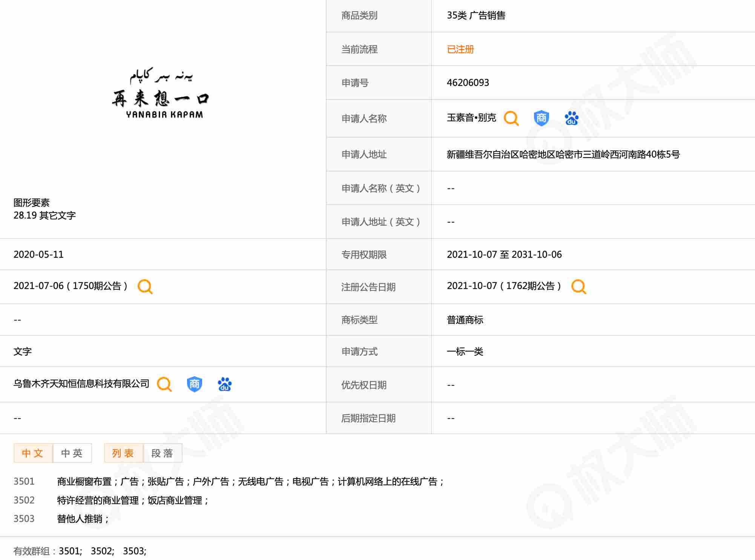This screenshot has width=755, height=560.
Task: Click the 2021-07-06 (1750期公告) text
Action: pyautogui.click(x=71, y=286)
